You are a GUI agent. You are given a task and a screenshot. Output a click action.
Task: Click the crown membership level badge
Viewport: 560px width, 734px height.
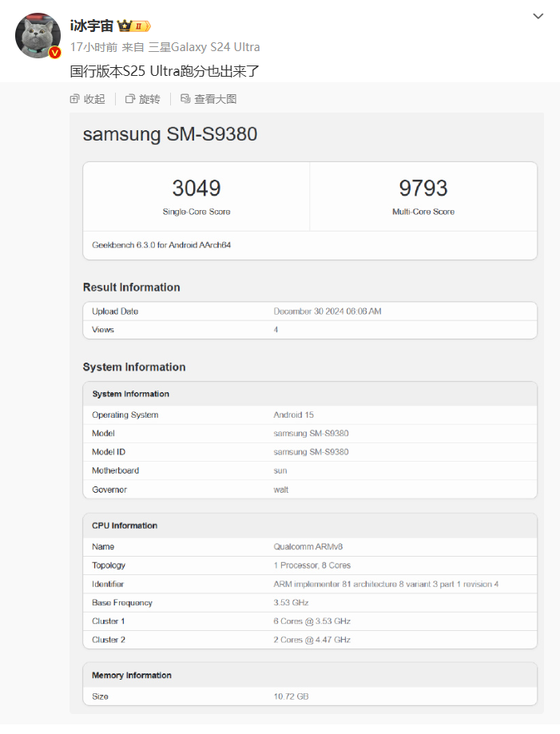134,26
